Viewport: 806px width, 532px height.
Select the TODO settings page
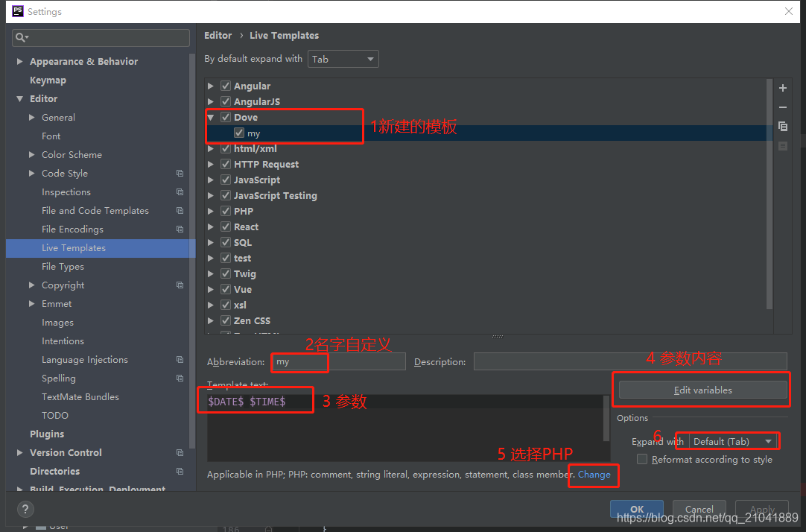pyautogui.click(x=55, y=415)
